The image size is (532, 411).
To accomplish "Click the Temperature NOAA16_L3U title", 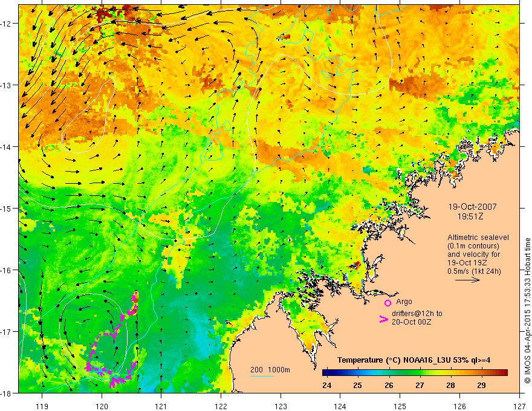I will click(x=414, y=360).
